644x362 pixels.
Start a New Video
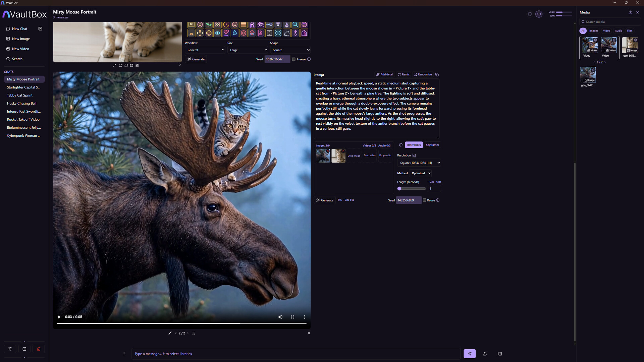pyautogui.click(x=20, y=49)
